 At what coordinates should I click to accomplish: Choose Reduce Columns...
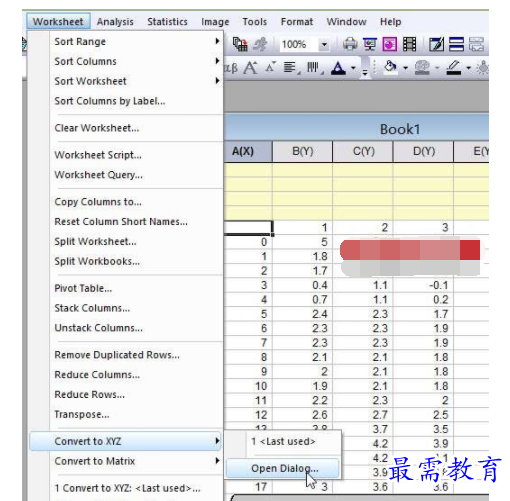(97, 375)
